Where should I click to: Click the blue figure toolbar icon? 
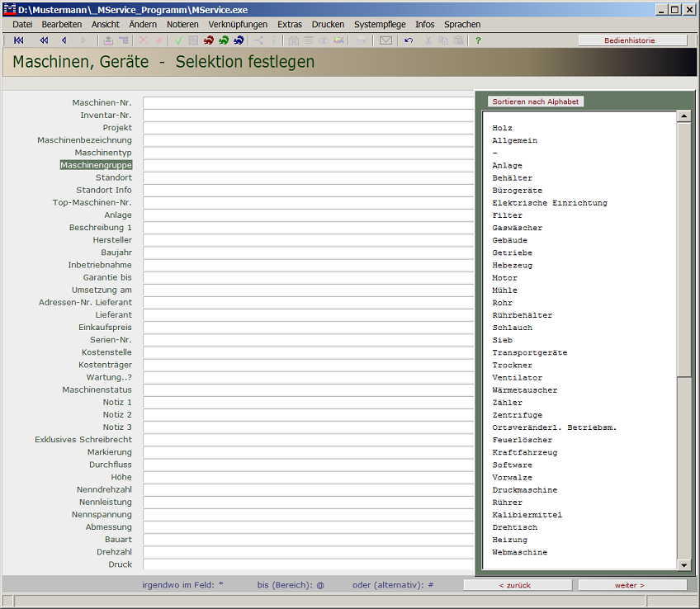click(239, 40)
